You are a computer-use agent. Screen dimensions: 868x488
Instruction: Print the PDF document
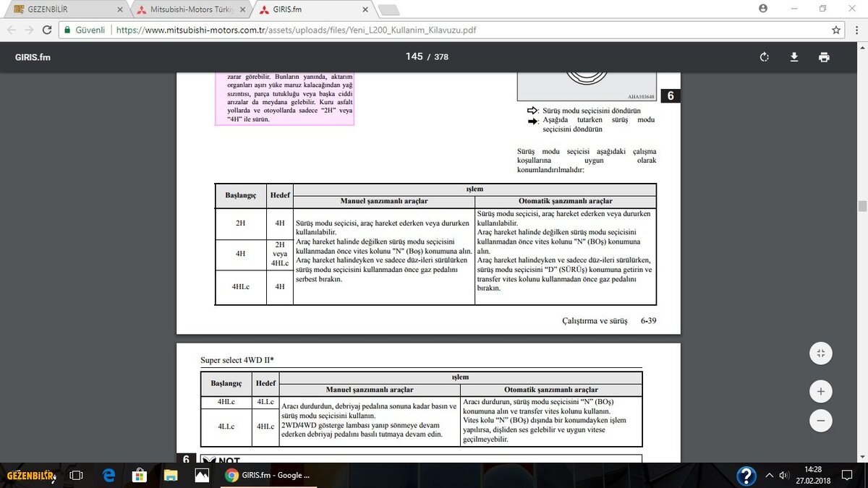click(x=824, y=57)
